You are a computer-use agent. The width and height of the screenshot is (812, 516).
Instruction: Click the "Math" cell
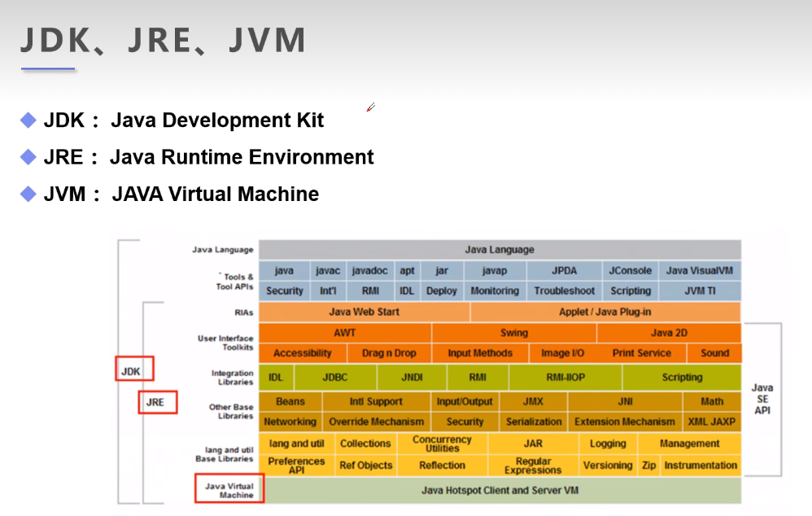pyautogui.click(x=712, y=401)
